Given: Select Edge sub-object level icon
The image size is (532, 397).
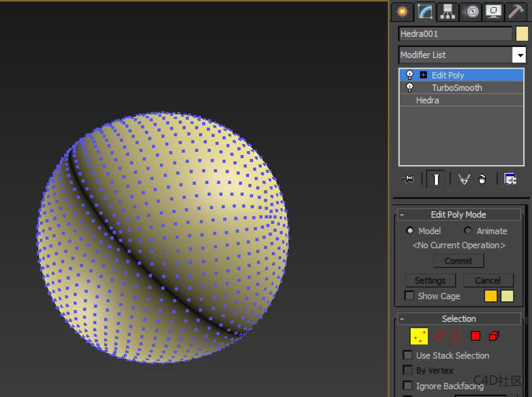Looking at the screenshot, I should (x=438, y=336).
